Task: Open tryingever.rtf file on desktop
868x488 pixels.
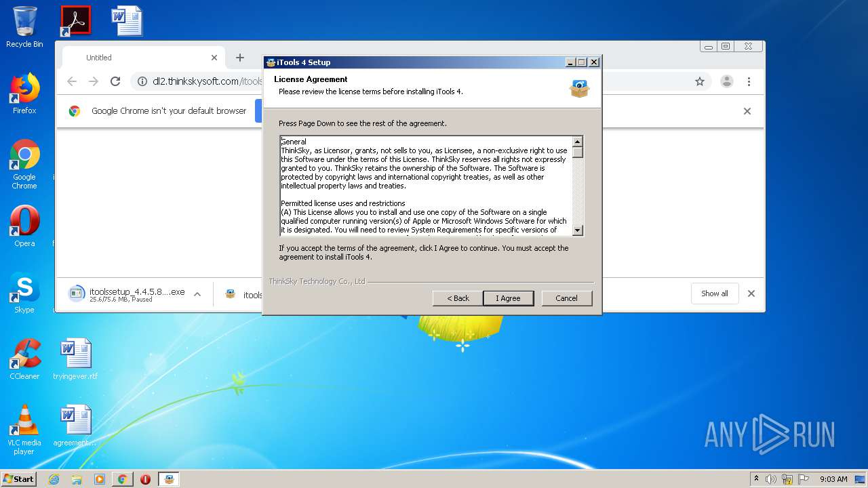Action: coord(75,359)
